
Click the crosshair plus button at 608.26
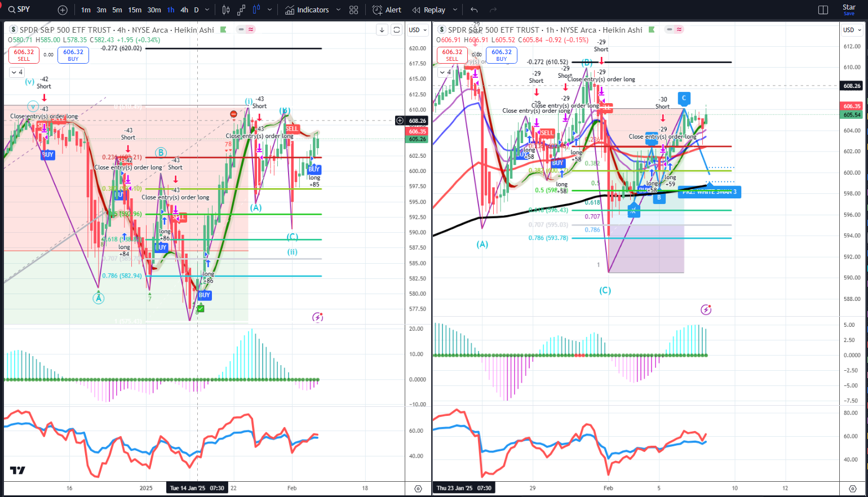[400, 121]
